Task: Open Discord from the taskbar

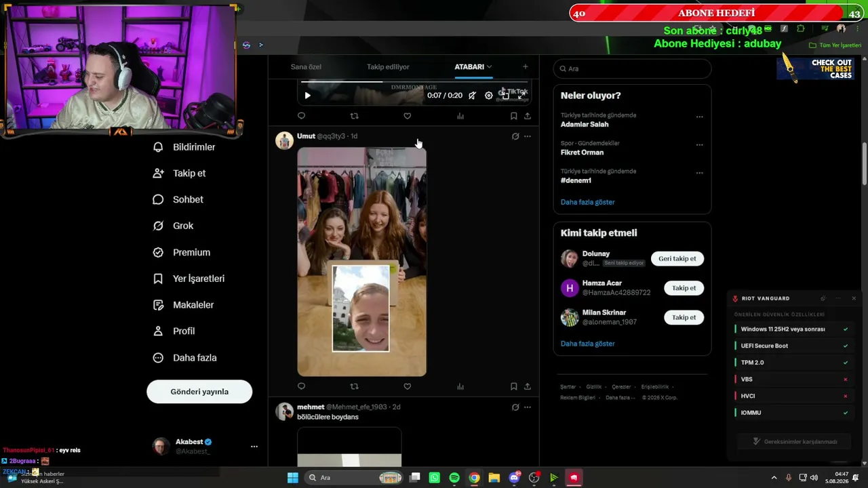Action: [514, 478]
